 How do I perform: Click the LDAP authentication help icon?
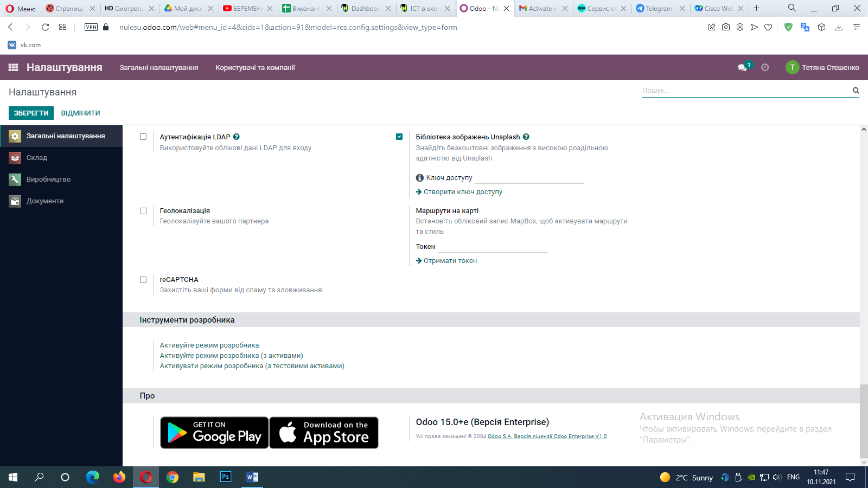click(237, 137)
